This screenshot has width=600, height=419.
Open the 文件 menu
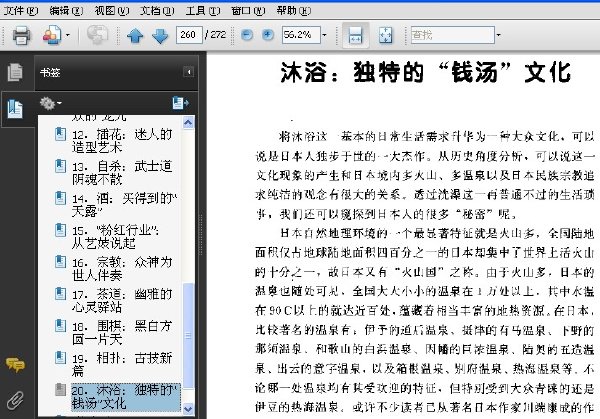click(x=21, y=11)
